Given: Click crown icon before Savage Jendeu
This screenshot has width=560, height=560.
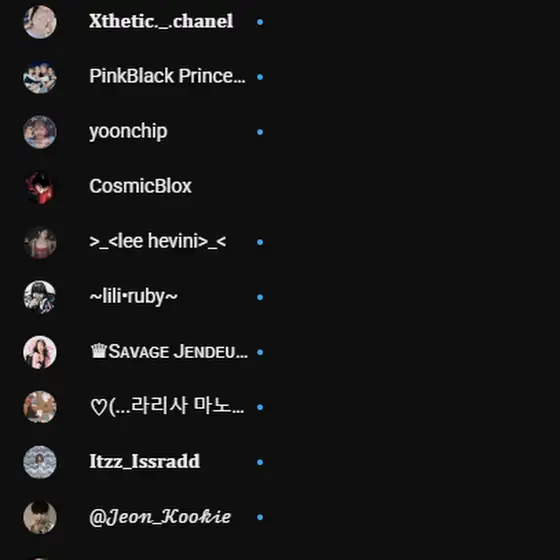Looking at the screenshot, I should click(x=98, y=351).
